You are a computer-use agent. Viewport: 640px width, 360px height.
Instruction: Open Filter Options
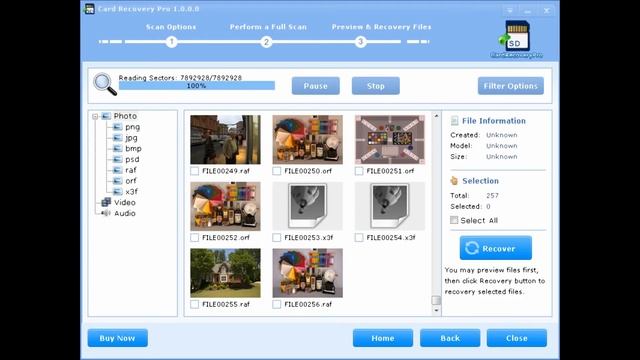click(x=511, y=86)
